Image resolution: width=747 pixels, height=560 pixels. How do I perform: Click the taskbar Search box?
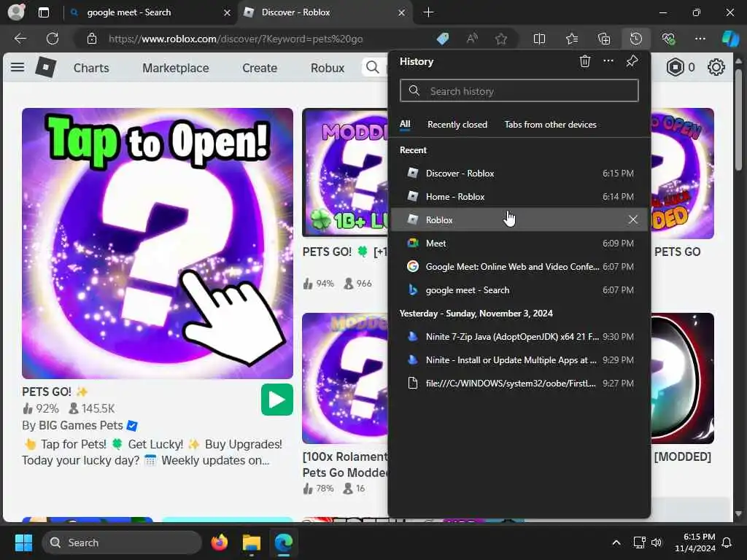(x=122, y=542)
